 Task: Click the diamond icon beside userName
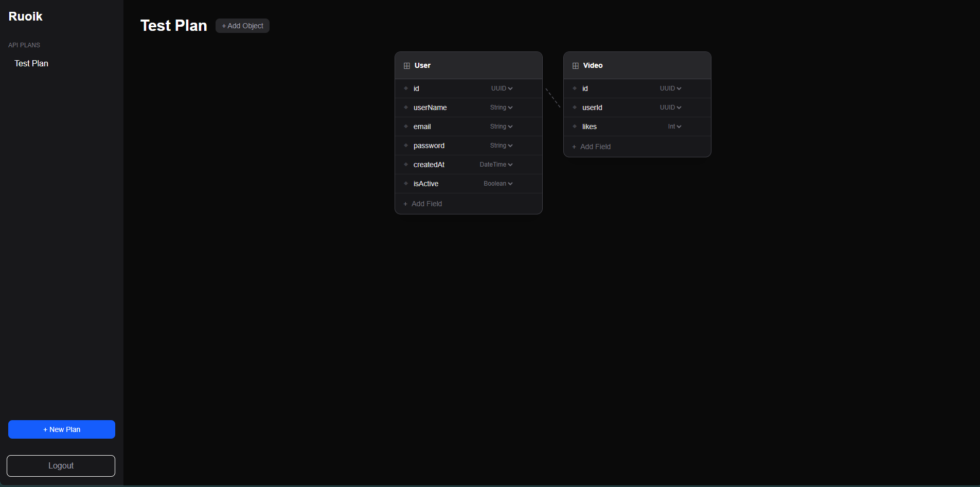click(406, 107)
